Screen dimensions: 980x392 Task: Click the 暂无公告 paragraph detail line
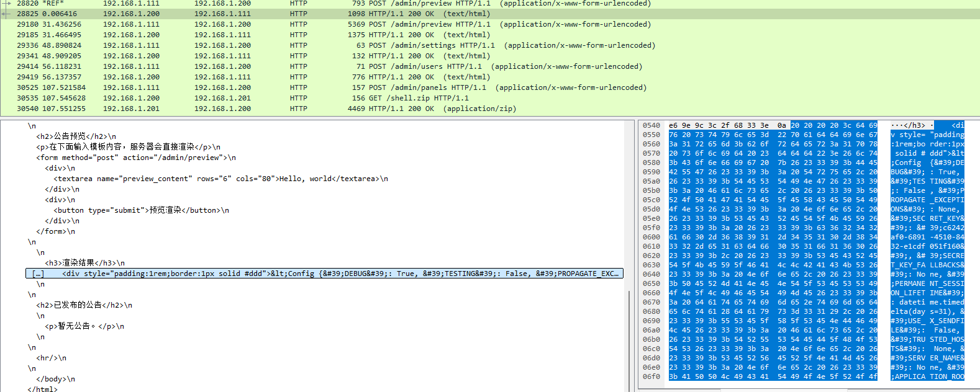coord(84,326)
